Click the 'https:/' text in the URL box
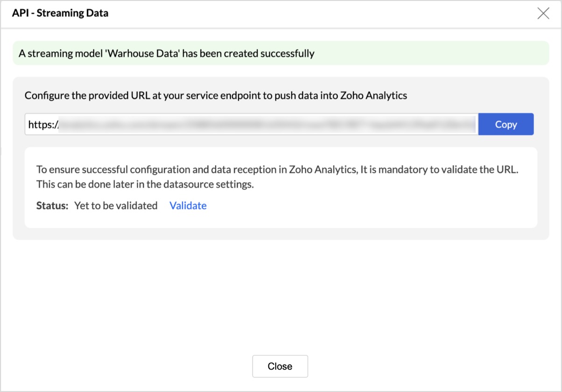This screenshot has height=392, width=562. click(x=43, y=125)
